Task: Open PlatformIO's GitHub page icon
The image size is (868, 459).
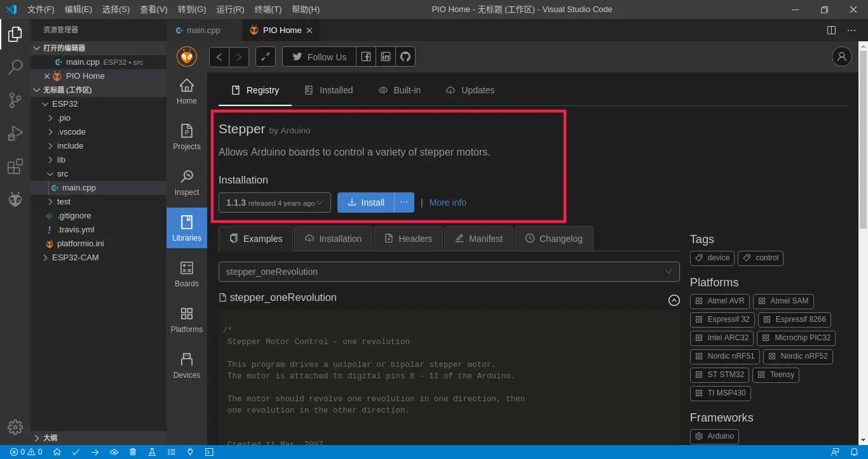Action: click(x=405, y=57)
